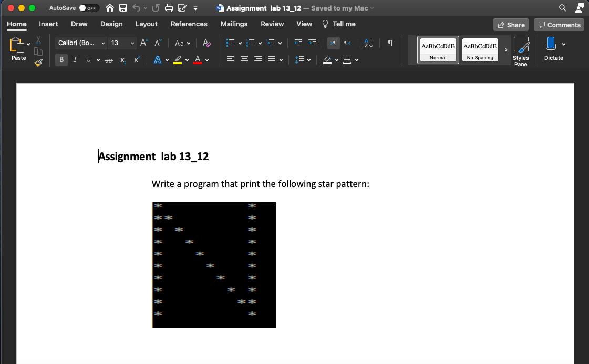Open the Mailings tab
Viewport: 589px width, 364px height.
234,24
